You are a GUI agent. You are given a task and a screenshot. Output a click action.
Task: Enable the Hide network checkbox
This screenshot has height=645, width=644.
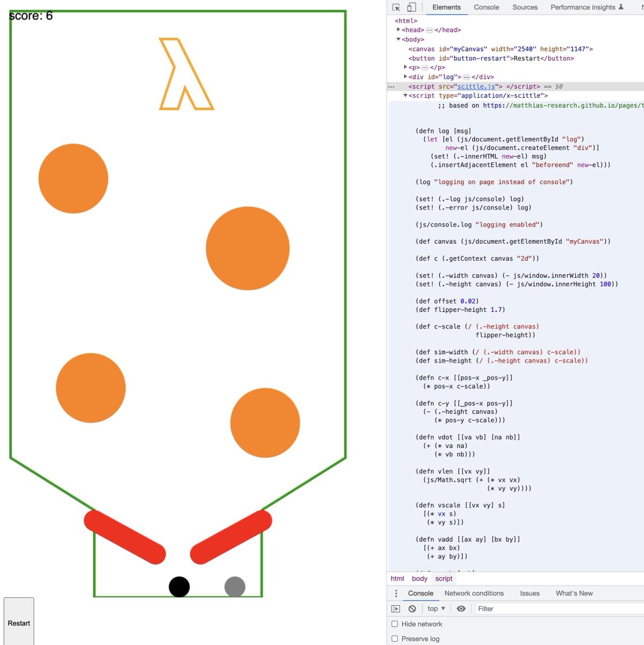tap(395, 624)
